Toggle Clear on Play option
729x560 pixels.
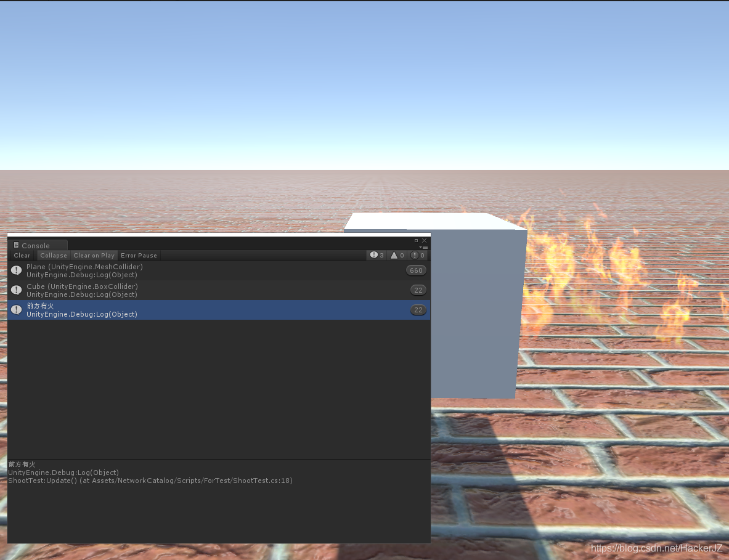point(94,256)
